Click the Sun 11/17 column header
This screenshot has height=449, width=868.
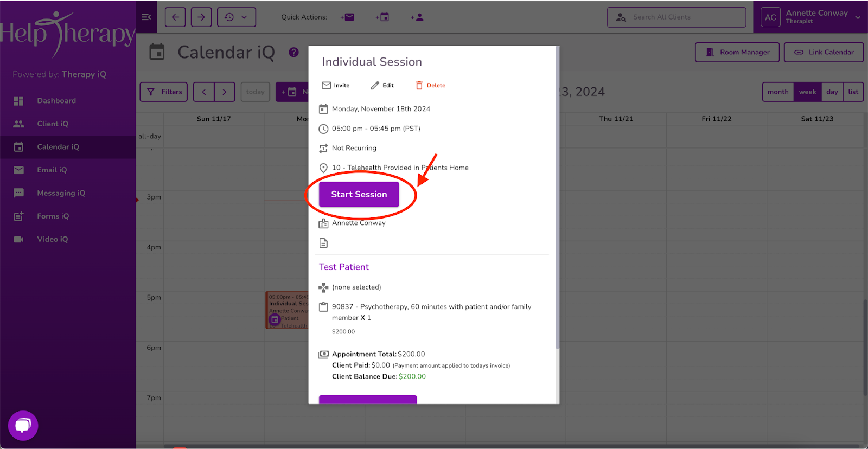214,119
